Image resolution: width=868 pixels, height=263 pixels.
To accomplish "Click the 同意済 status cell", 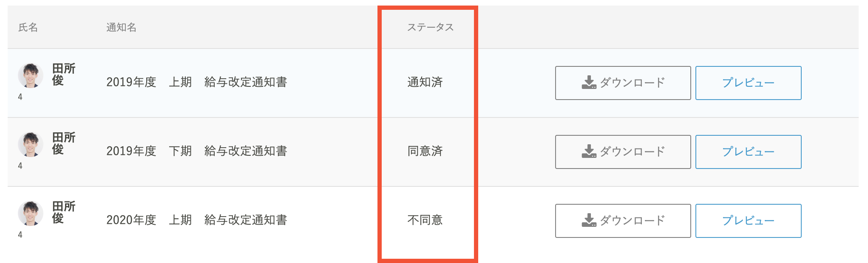I will pos(425,151).
